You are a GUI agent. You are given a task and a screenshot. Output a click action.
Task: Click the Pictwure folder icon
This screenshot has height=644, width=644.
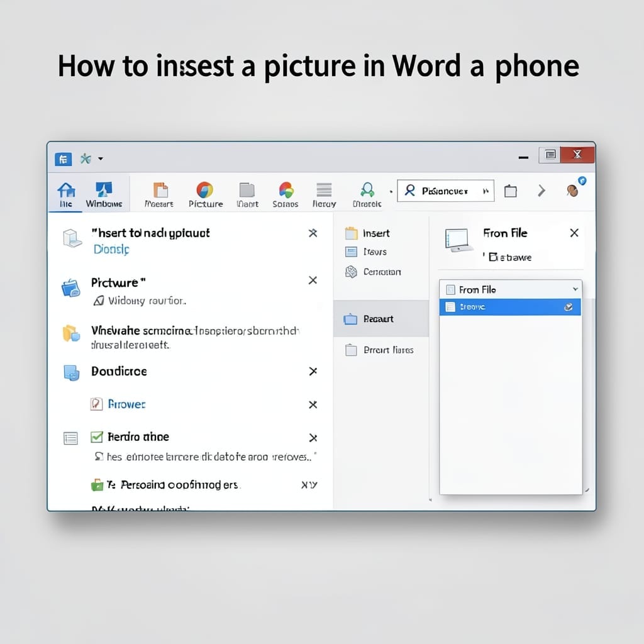click(70, 287)
